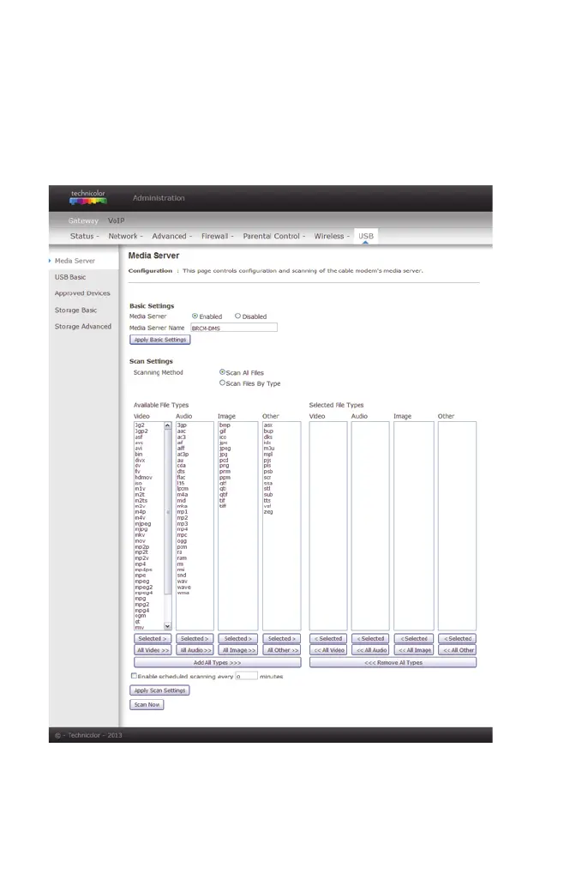This screenshot has width=588, height=880.
Task: Select 'asx' in the Other list
Action: pos(267,425)
